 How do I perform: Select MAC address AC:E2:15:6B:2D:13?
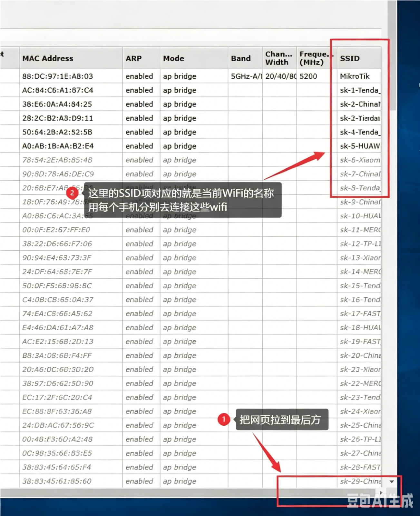(x=58, y=342)
